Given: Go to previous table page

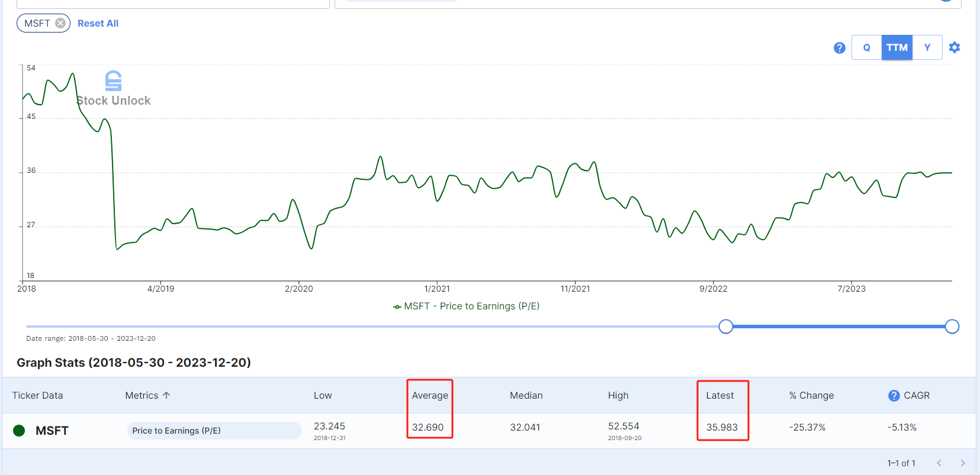Looking at the screenshot, I should (939, 463).
